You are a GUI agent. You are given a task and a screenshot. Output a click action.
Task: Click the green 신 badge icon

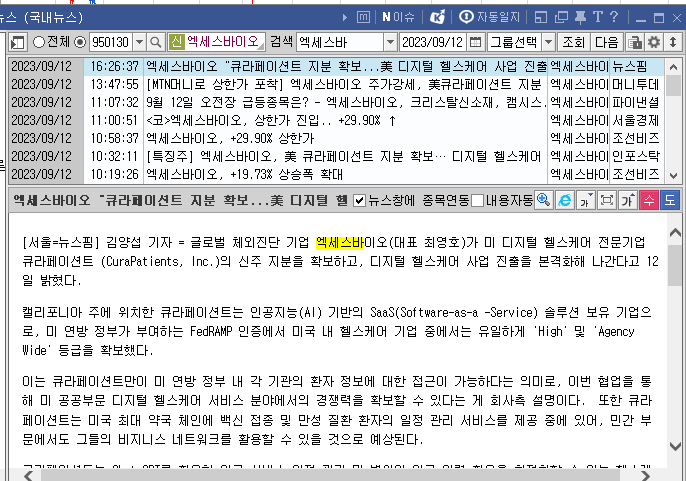tap(176, 42)
